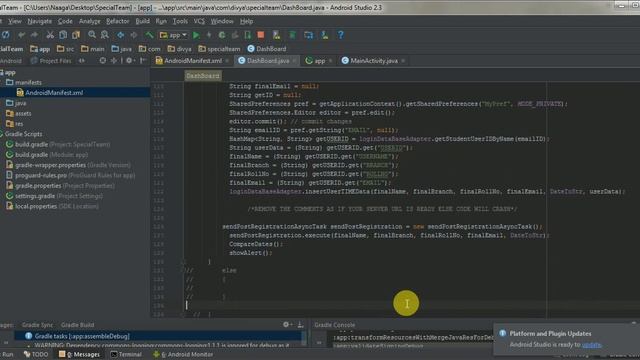Open the VCS menu
Image resolution: width=640 pixels, height=360 pixels.
pyautogui.click(x=199, y=21)
